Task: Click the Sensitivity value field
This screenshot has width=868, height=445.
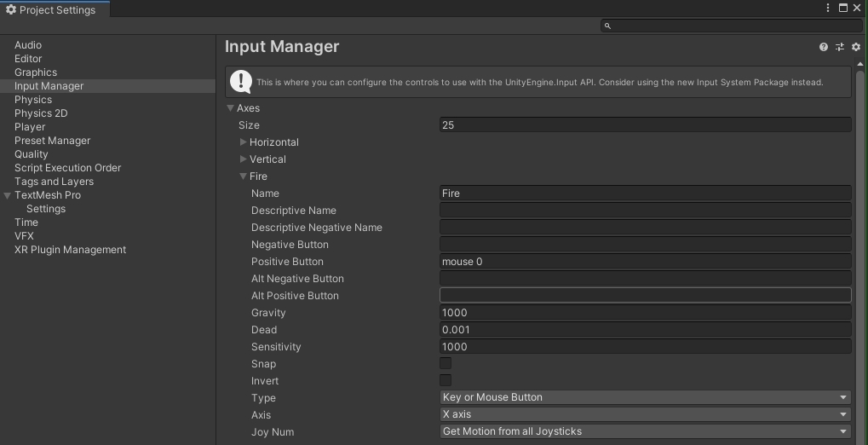Action: [646, 346]
